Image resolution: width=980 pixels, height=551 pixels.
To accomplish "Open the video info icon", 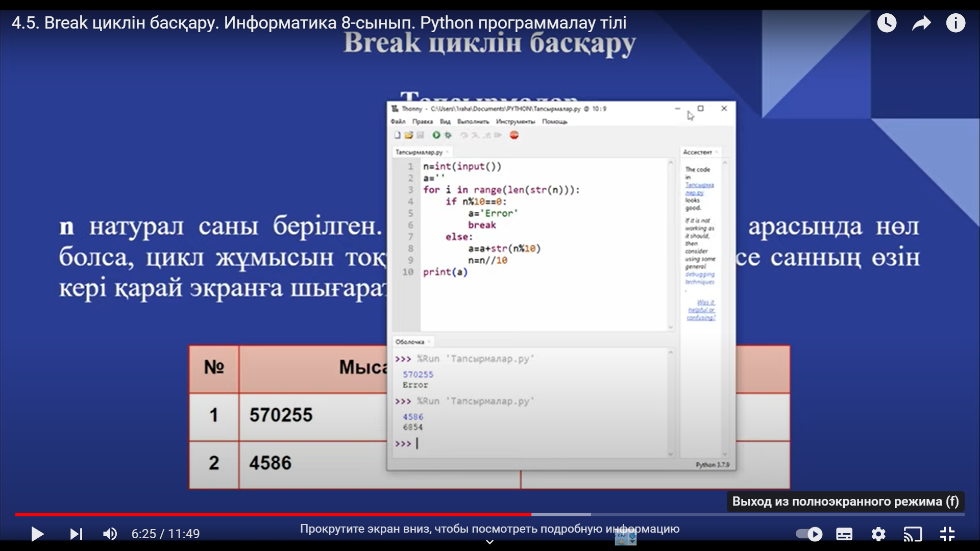I will click(955, 23).
